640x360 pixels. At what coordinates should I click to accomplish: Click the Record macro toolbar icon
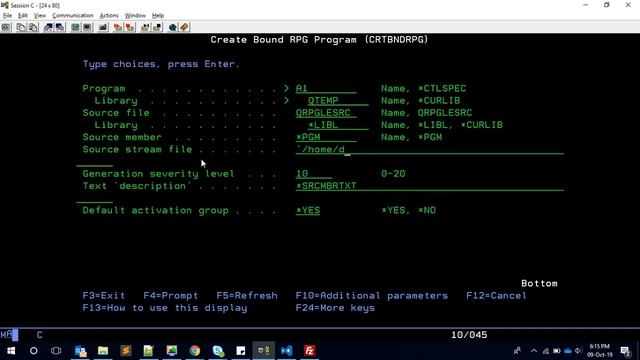coord(118,27)
